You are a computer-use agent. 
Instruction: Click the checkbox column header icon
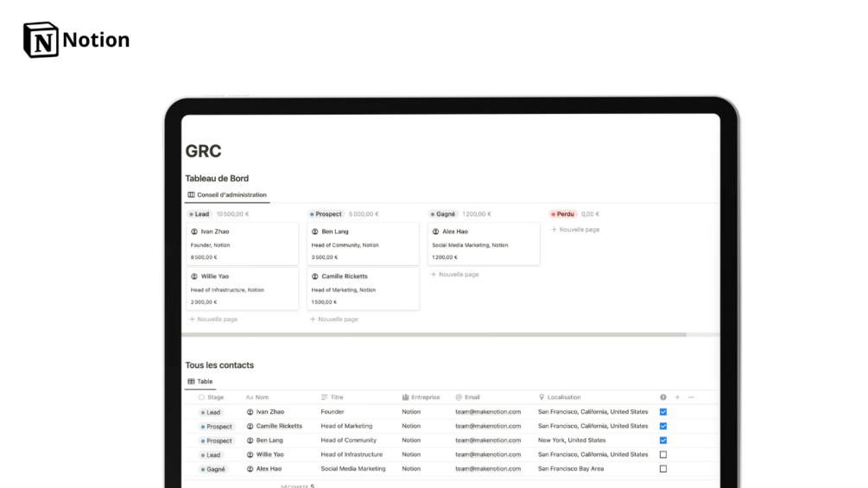[x=663, y=397]
